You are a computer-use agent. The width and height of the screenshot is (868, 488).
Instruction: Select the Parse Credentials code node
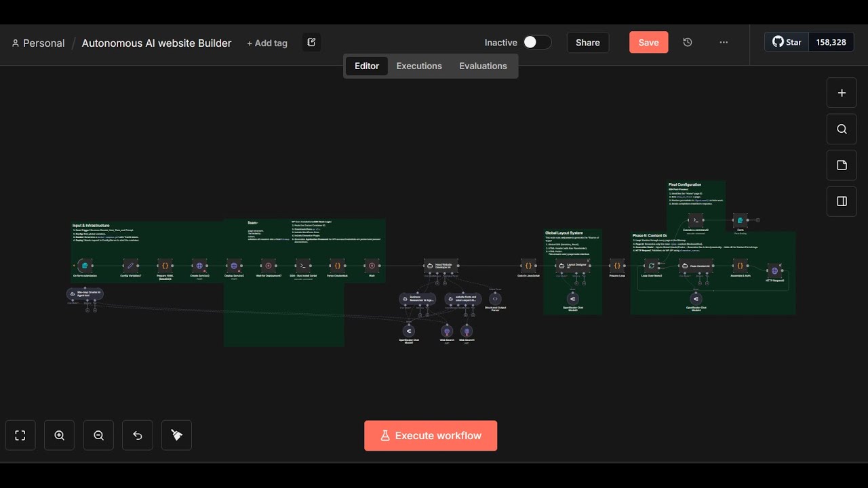click(x=337, y=266)
